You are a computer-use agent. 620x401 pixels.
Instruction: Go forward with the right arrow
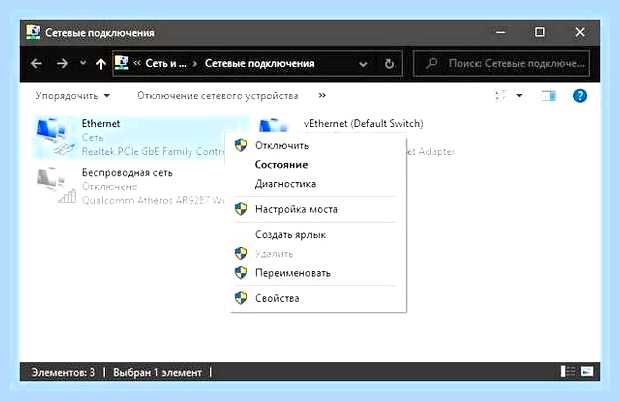point(62,64)
